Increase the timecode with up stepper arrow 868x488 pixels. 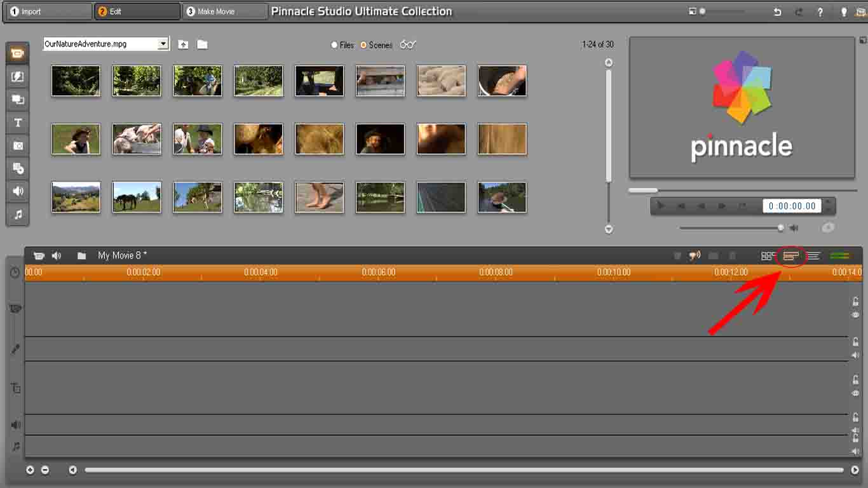coord(827,203)
